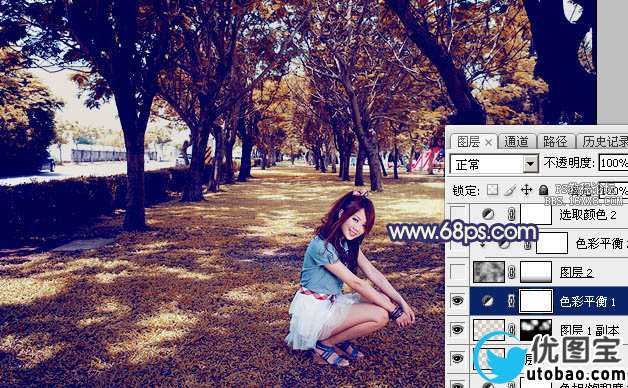Show the 图层 2 layer

click(x=457, y=272)
